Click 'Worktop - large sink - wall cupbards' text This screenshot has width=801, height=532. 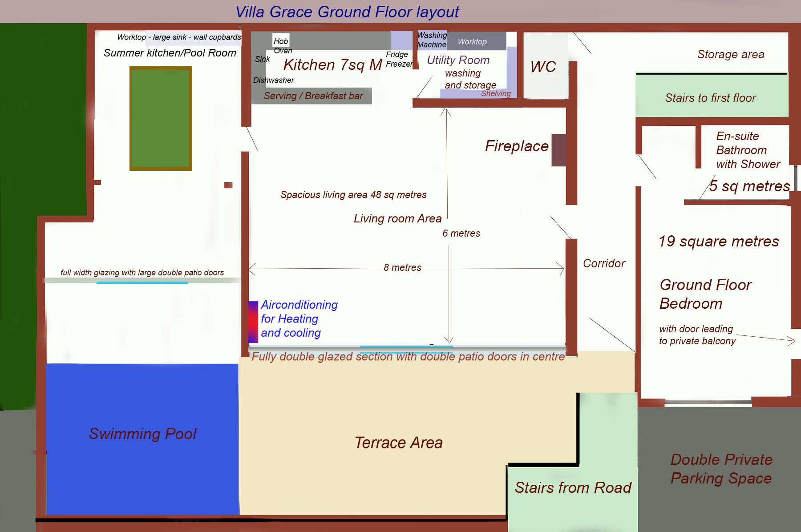pyautogui.click(x=179, y=37)
